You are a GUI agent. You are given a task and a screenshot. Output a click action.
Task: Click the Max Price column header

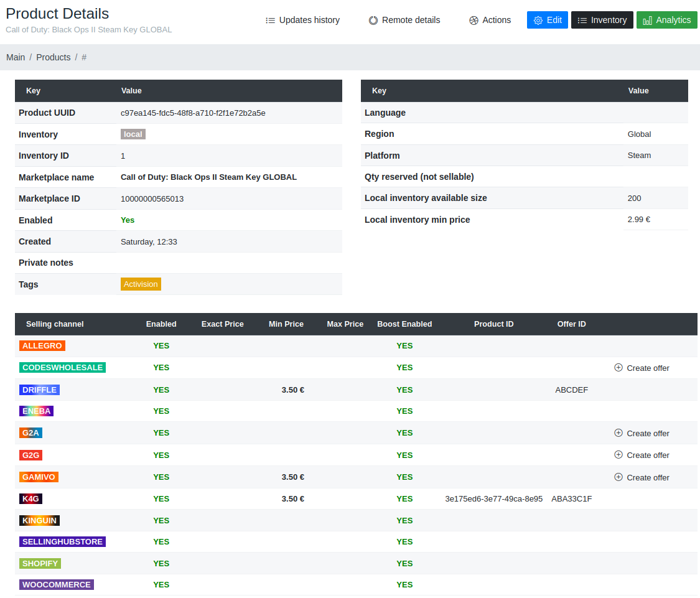(345, 324)
